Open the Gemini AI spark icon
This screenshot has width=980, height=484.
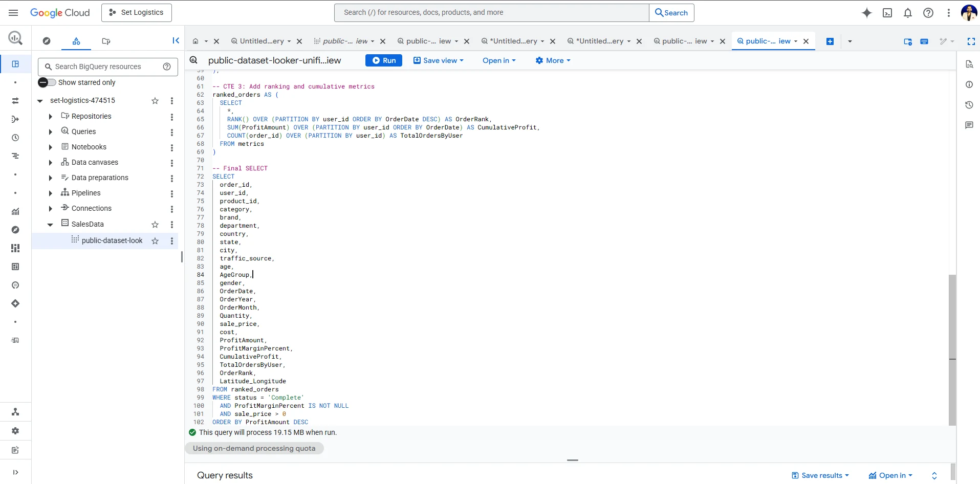click(x=867, y=13)
